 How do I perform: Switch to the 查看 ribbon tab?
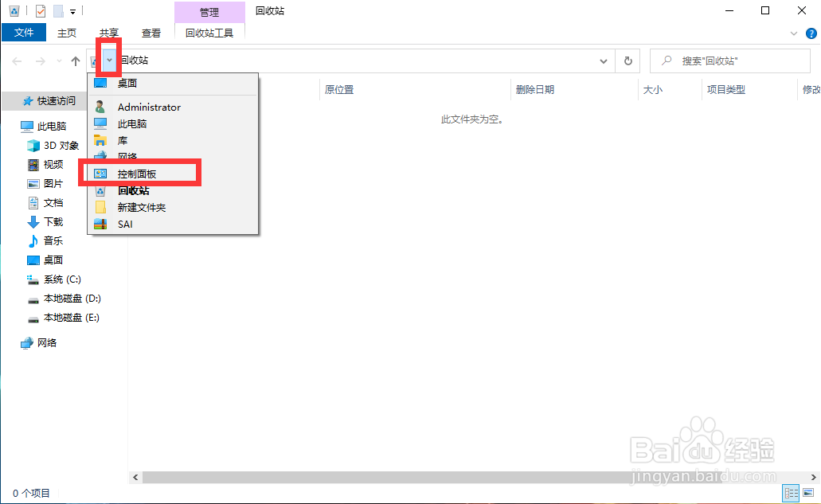pyautogui.click(x=151, y=33)
